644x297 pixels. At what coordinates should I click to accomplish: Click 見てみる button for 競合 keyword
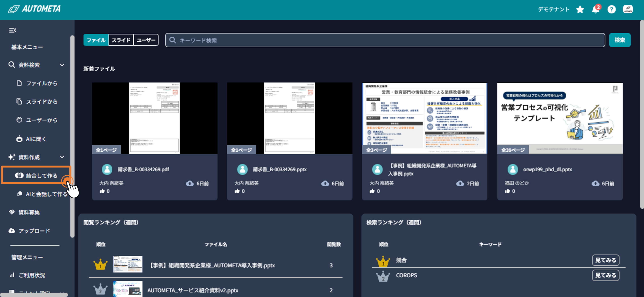click(605, 260)
